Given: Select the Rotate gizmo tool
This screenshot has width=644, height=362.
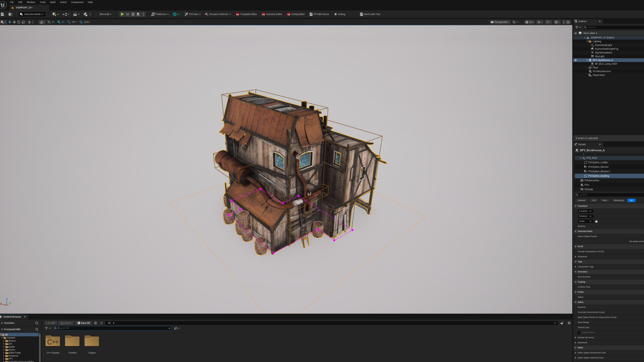Looking at the screenshot, I should tap(19, 22).
